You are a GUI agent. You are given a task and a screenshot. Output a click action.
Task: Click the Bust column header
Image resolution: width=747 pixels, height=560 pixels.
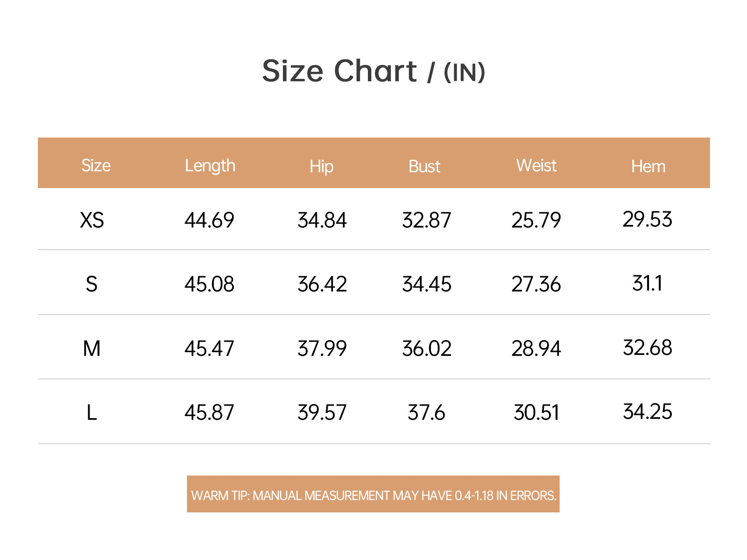(x=424, y=166)
